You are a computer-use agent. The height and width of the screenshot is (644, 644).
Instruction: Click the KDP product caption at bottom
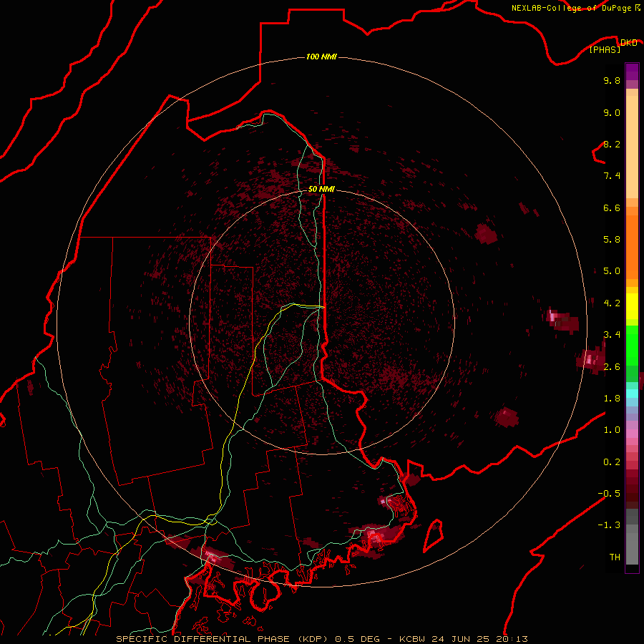pos(321,639)
